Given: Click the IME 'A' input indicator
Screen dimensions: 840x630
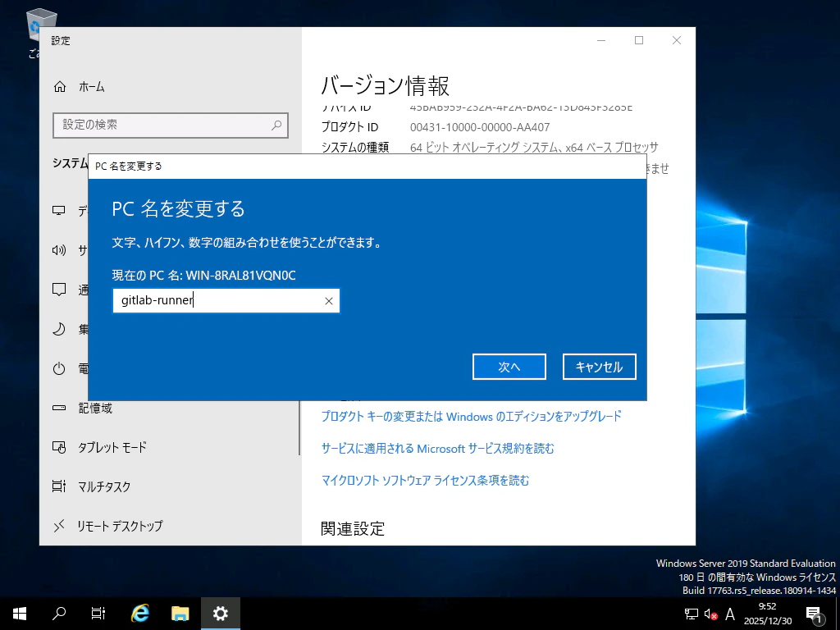Looking at the screenshot, I should pos(729,613).
